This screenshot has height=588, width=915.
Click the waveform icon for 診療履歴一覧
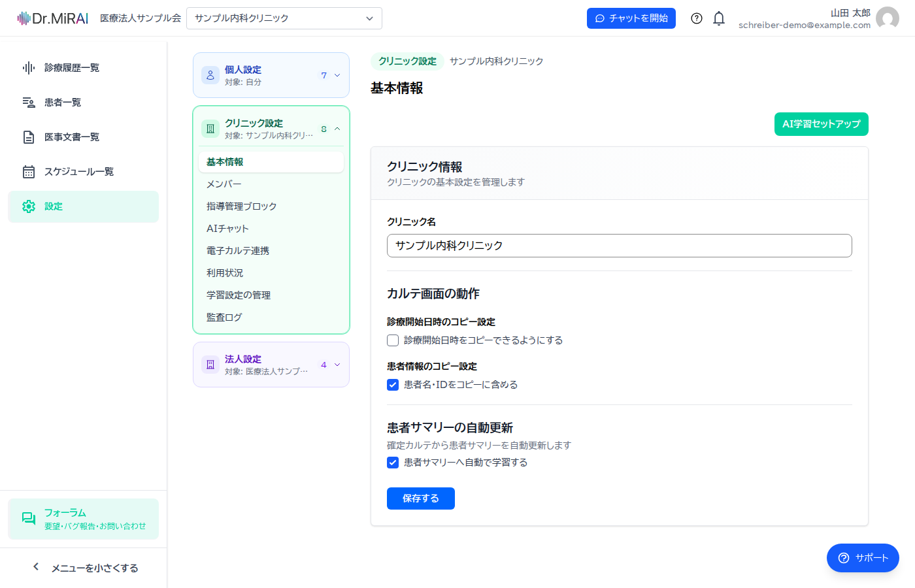tap(29, 68)
